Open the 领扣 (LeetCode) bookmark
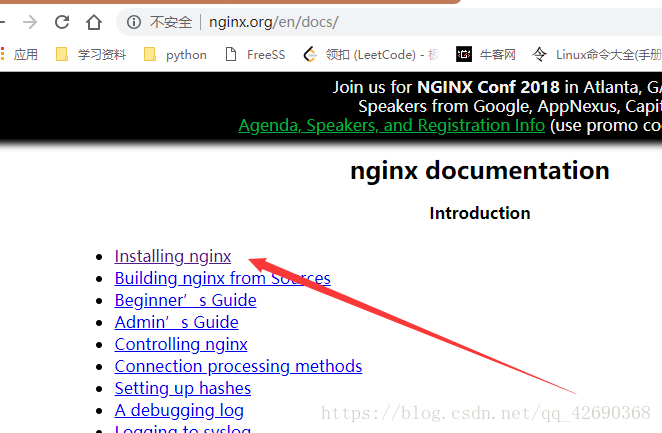Viewport: 662px width, 433px height. pyautogui.click(x=372, y=54)
